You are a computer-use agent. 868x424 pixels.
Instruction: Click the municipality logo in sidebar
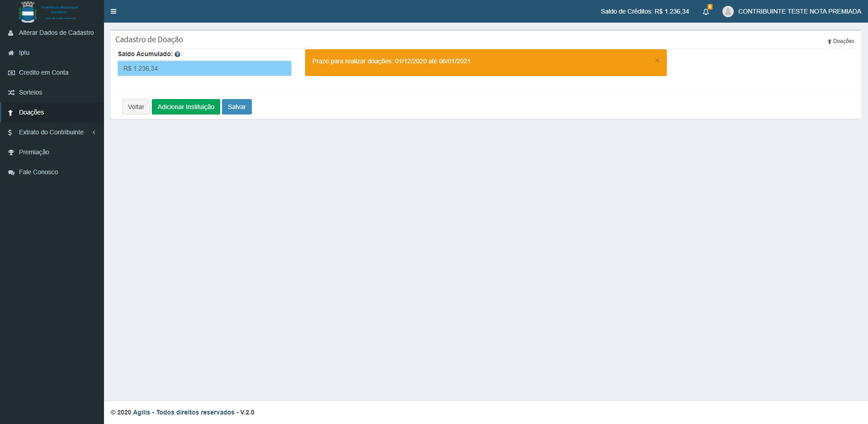tap(28, 12)
